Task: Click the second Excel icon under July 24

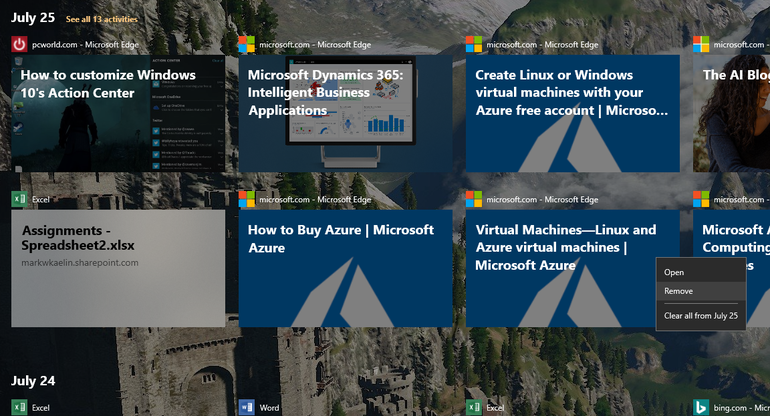Action: 474,408
